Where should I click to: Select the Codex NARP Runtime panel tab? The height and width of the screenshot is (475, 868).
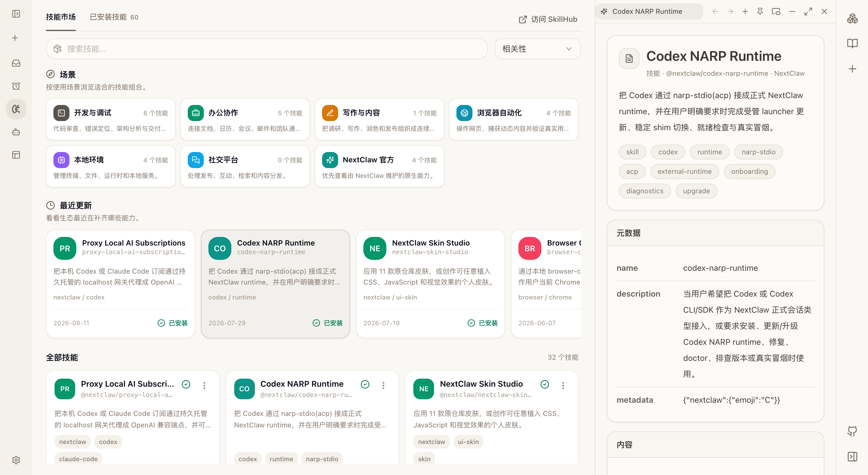pos(649,11)
